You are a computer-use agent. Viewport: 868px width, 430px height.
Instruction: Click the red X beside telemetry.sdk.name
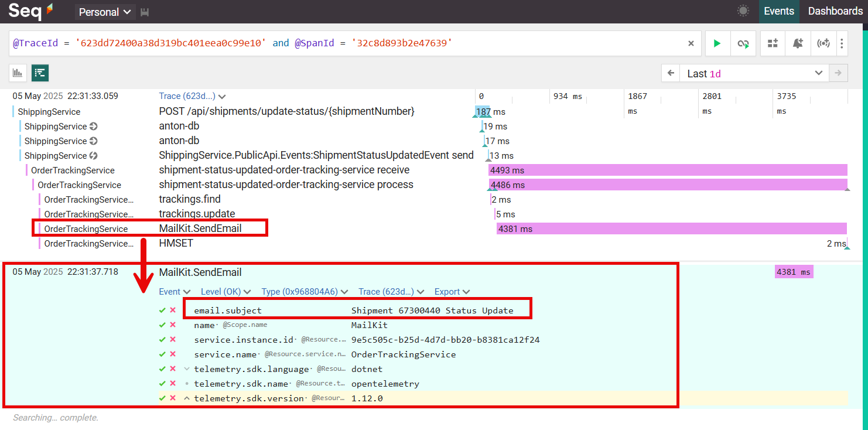click(173, 384)
